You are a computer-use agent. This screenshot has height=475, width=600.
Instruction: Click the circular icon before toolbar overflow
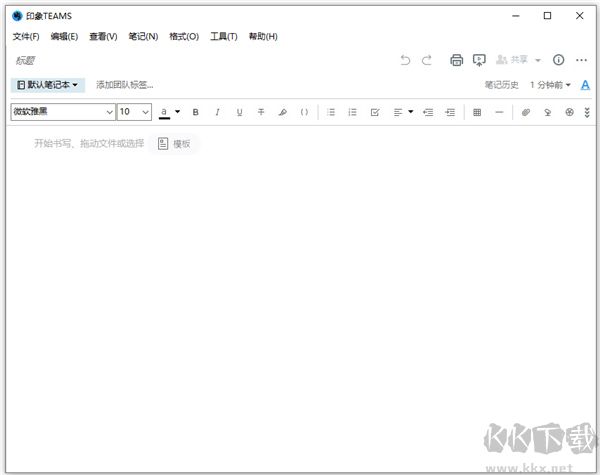569,112
